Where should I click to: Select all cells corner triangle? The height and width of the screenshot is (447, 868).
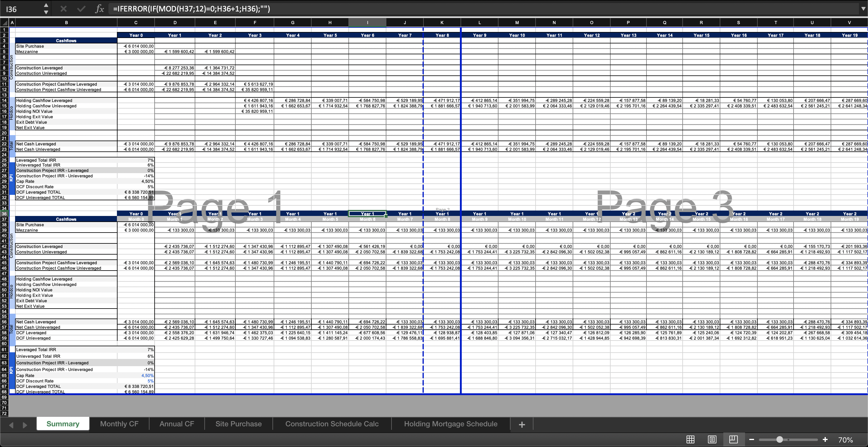[x=5, y=23]
